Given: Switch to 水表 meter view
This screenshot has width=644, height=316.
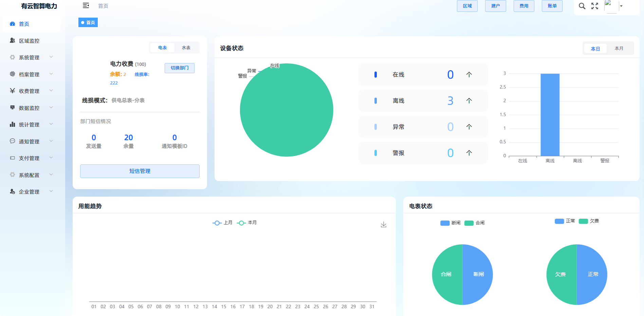Looking at the screenshot, I should [x=186, y=48].
